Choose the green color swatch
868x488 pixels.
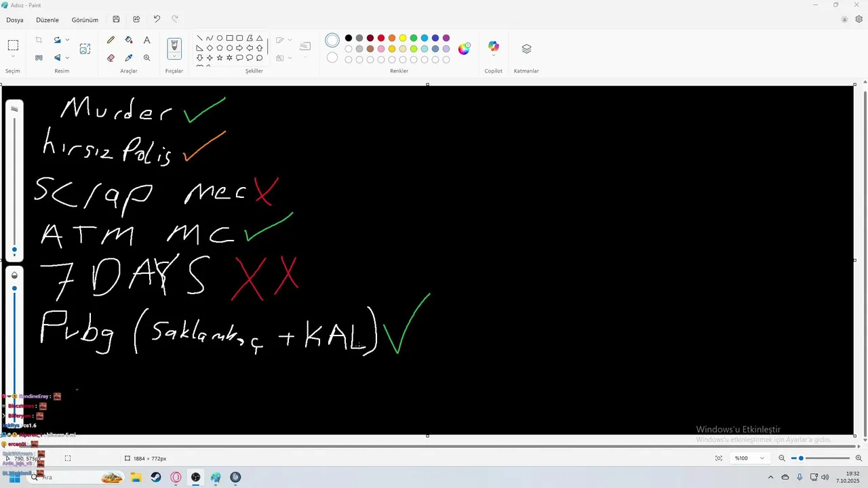(x=414, y=38)
